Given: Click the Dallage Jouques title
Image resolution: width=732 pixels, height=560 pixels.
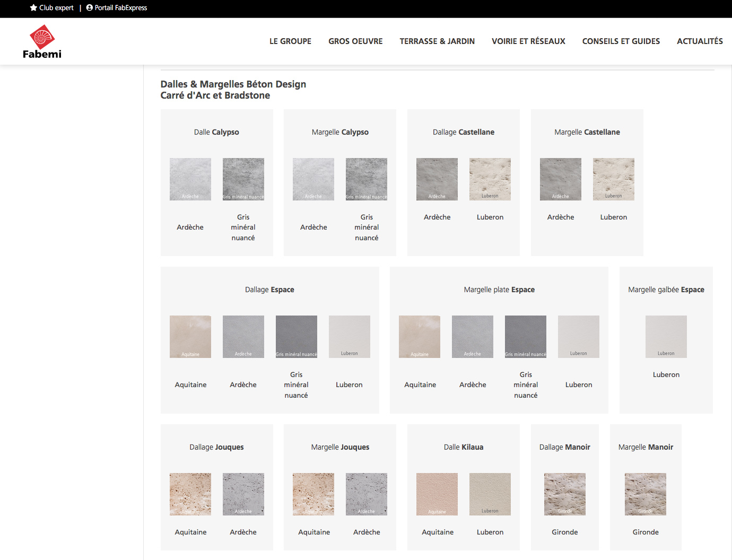Looking at the screenshot, I should [x=216, y=447].
